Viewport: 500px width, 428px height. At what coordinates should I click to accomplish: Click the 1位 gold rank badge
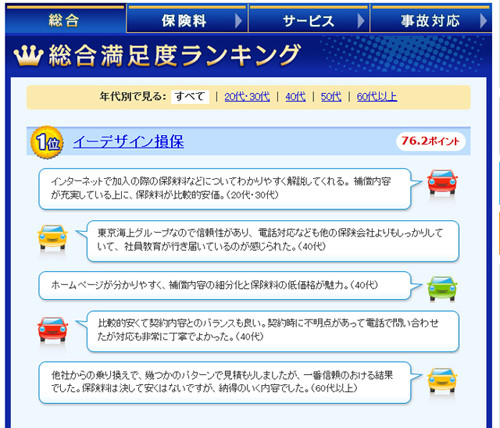tap(47, 142)
